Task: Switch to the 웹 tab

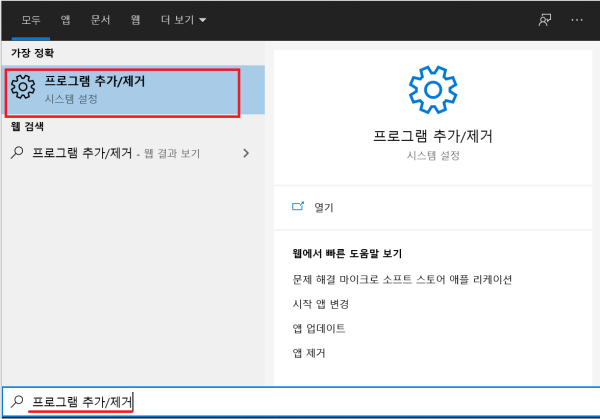Action: pos(135,20)
